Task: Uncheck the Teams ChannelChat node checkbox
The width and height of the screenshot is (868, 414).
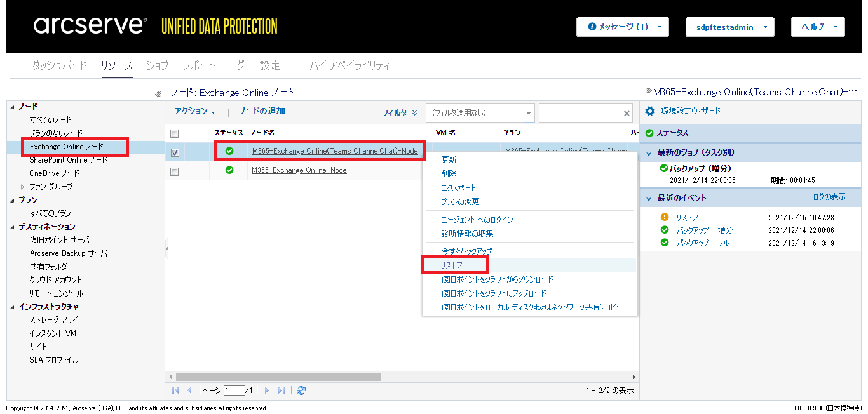Action: point(175,152)
